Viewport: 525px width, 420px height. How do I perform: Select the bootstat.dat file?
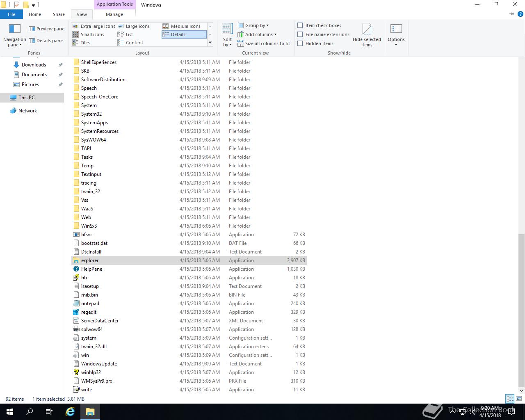tap(189, 243)
